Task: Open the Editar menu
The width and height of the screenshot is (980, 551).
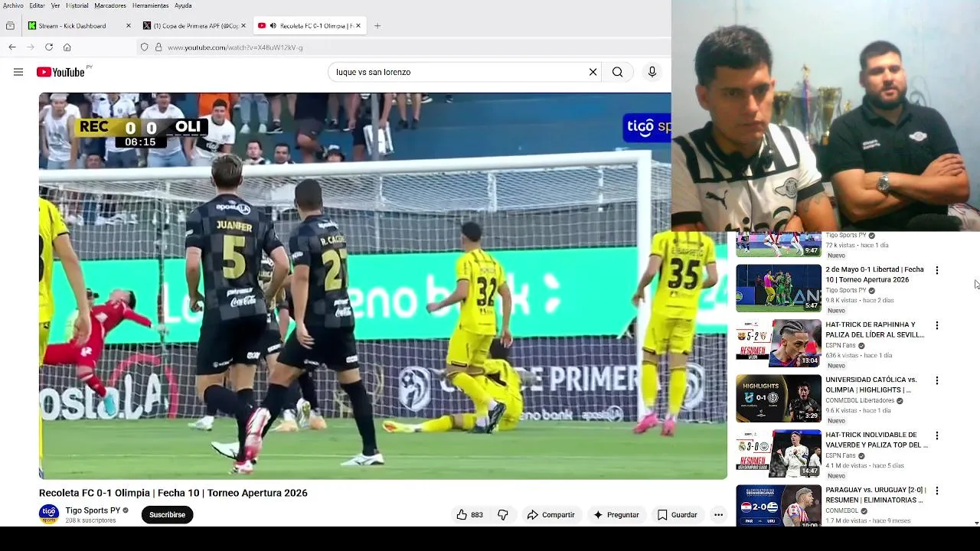Action: pos(37,5)
